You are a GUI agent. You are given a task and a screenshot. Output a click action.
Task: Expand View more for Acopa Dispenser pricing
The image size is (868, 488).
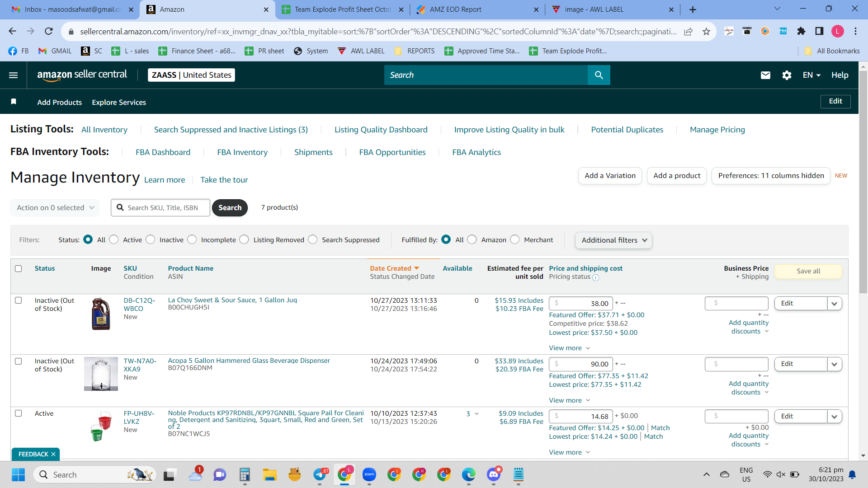coord(570,400)
